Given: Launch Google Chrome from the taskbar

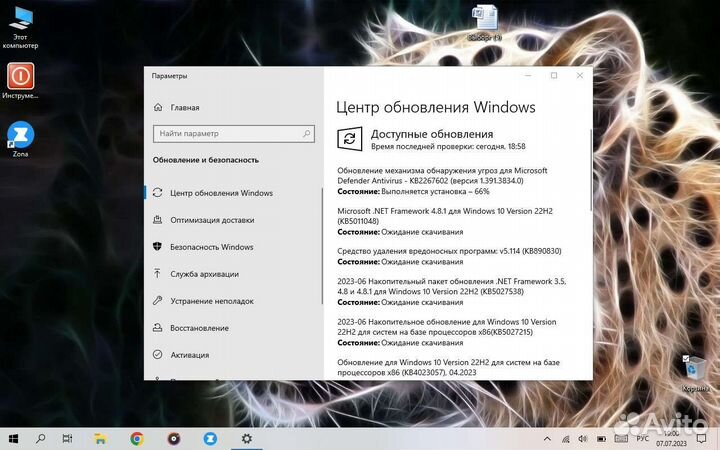Looking at the screenshot, I should point(136,438).
